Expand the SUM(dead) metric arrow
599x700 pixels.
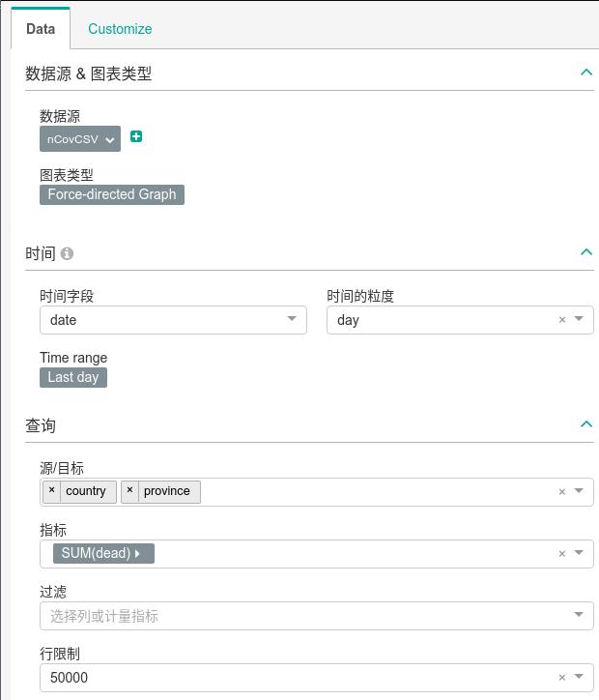point(138,554)
